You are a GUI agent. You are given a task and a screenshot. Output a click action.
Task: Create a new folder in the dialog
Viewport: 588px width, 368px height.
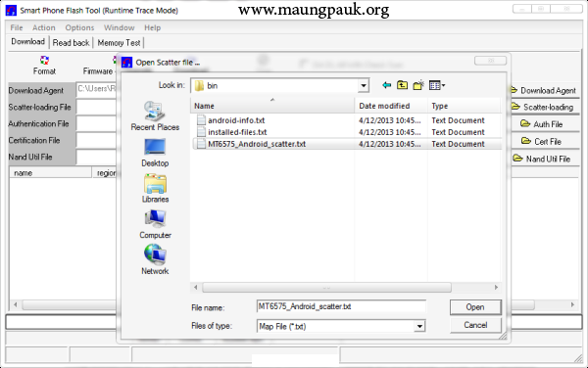point(418,85)
